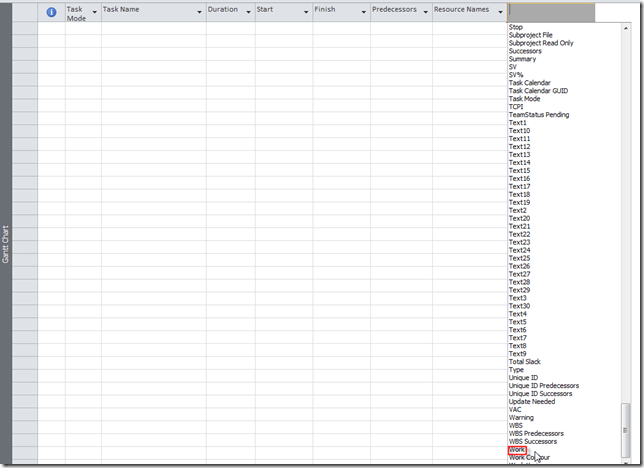Select Task Calendar in the field list
The width and height of the screenshot is (644, 468).
coord(530,83)
